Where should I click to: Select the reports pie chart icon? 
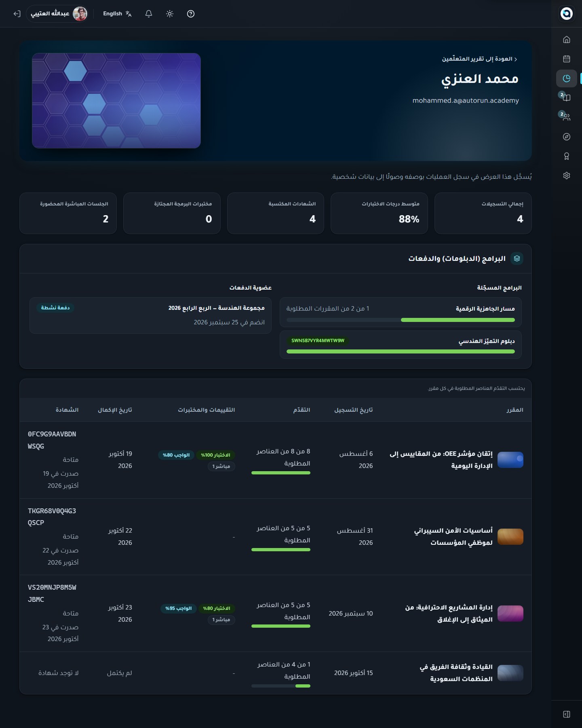coord(567,78)
